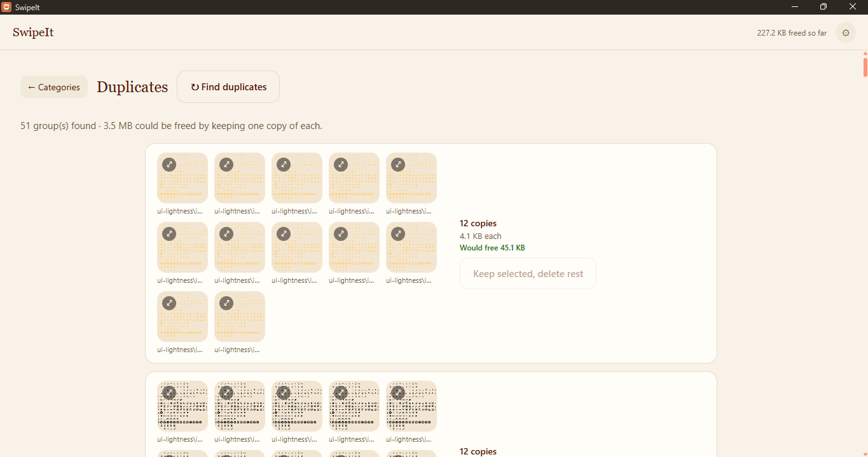Click '227.2 KB freed so far' text

coord(792,33)
